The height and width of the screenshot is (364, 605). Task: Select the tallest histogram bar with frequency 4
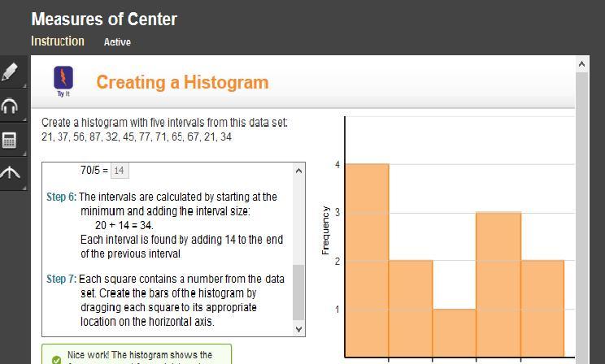pyautogui.click(x=367, y=260)
